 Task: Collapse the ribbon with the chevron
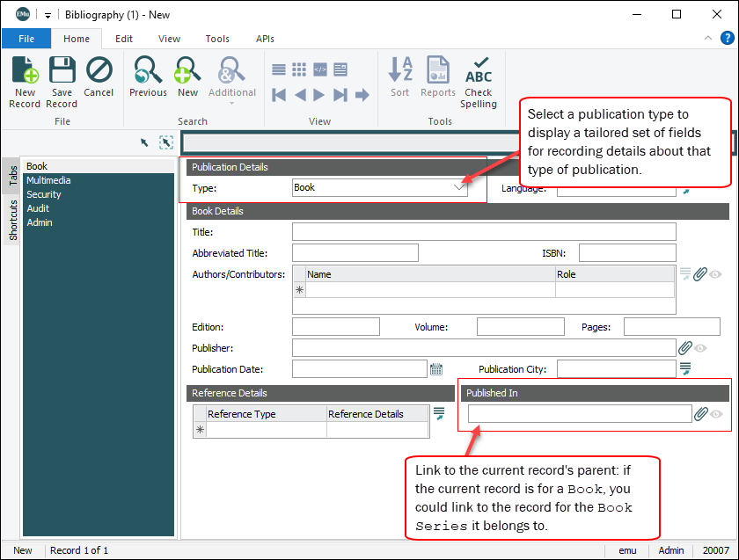(x=708, y=39)
